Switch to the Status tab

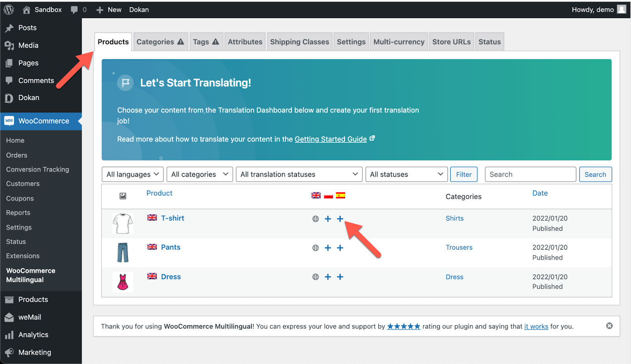pyautogui.click(x=489, y=42)
